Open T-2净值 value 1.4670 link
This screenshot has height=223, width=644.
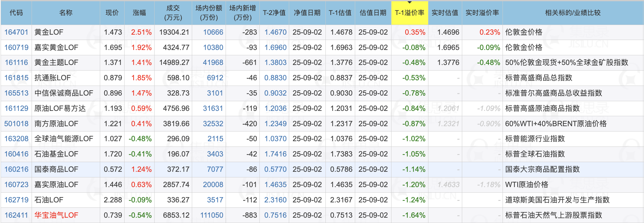coord(275,32)
